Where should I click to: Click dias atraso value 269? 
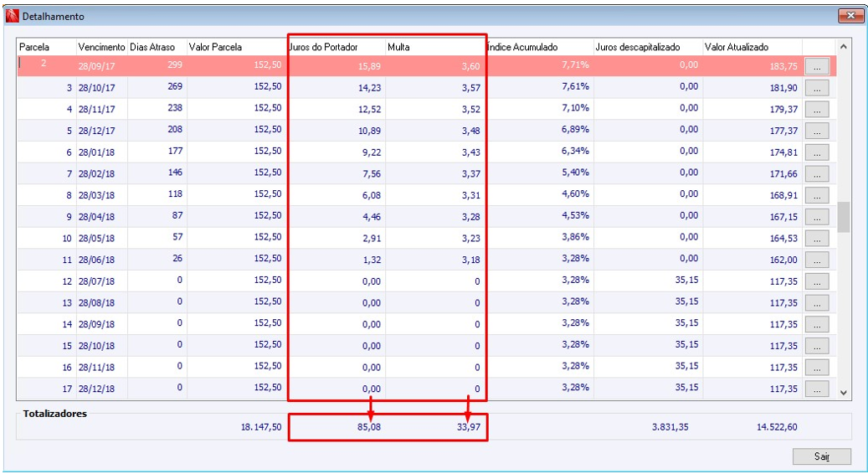175,86
